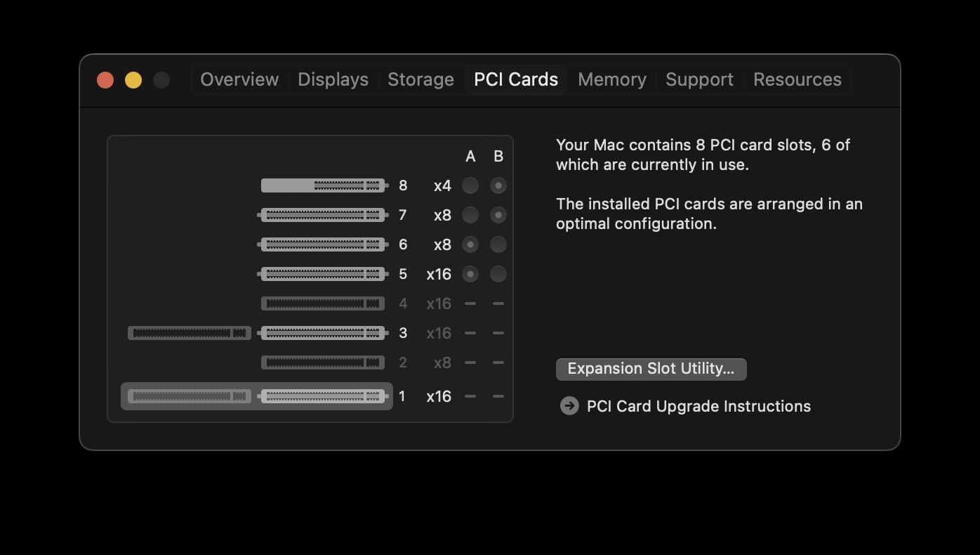Click slot number 8 label
The height and width of the screenshot is (555, 980).
click(403, 185)
